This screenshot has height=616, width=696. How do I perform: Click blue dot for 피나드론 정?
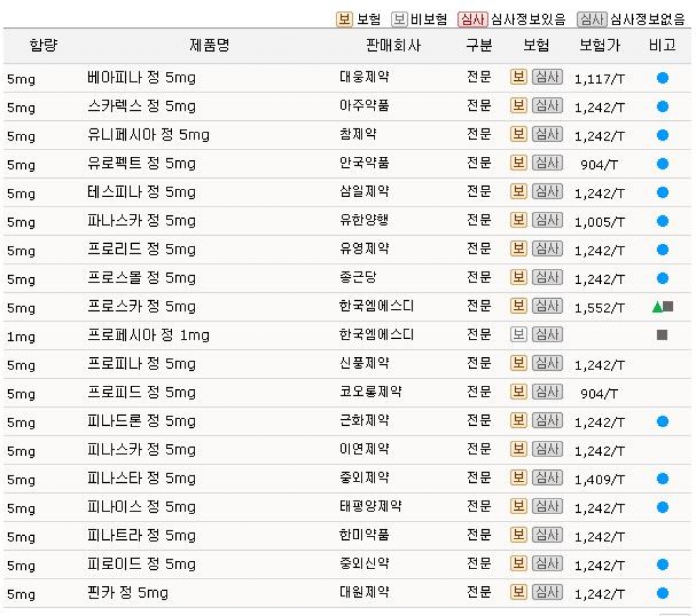[x=662, y=421]
